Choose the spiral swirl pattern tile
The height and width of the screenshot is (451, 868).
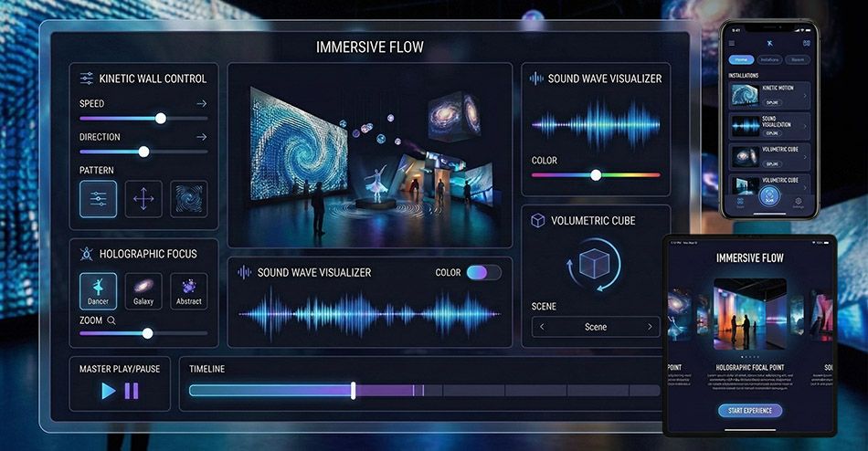[x=189, y=199]
